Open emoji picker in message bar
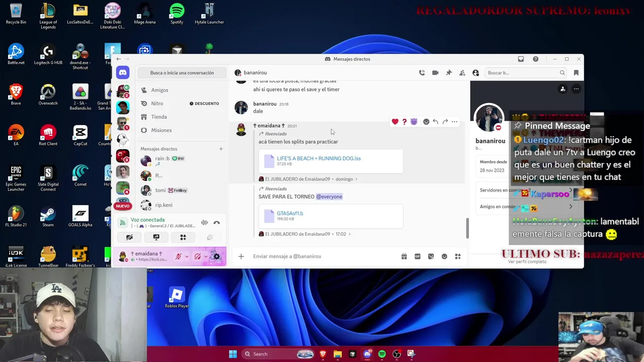Screen dimensions: 644x362 pos(444,256)
